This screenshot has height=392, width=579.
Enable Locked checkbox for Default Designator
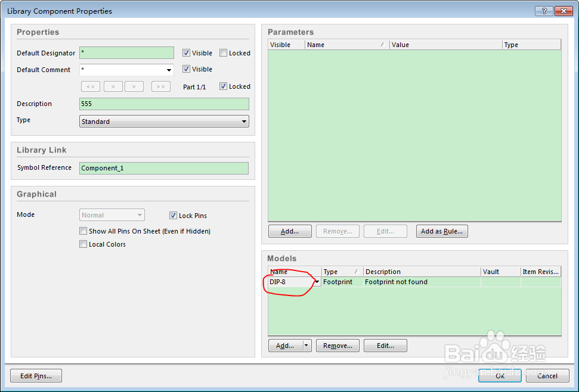[223, 53]
